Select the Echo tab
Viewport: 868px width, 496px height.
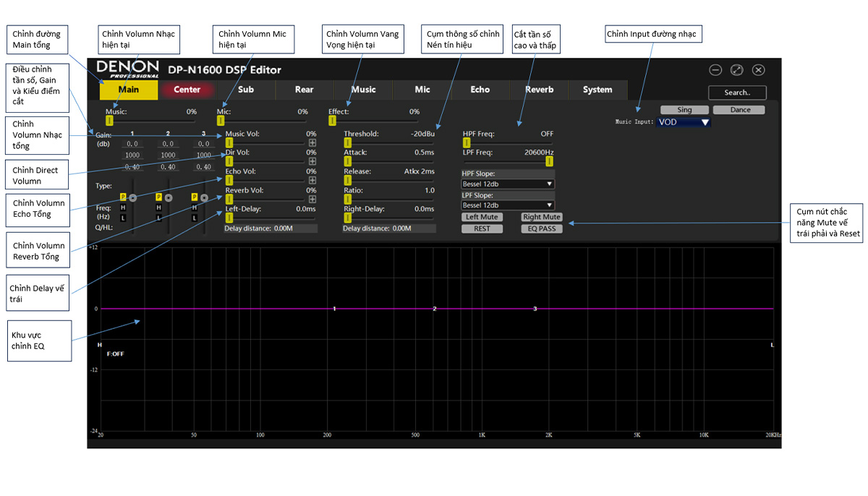[x=480, y=90]
